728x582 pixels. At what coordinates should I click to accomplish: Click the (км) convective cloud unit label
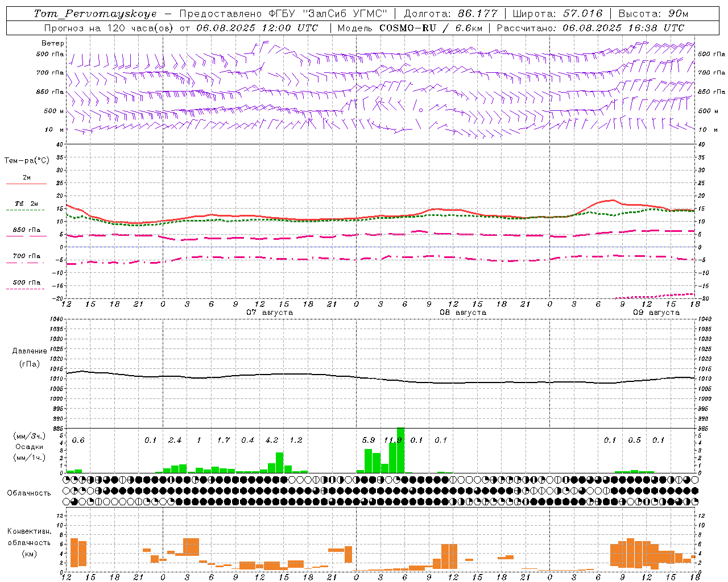coord(29,554)
